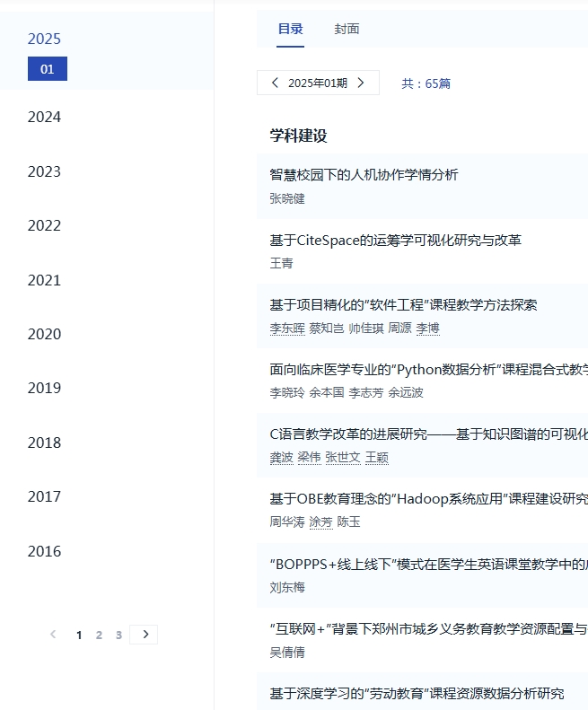
Task: Click author 周源
Action: [400, 328]
